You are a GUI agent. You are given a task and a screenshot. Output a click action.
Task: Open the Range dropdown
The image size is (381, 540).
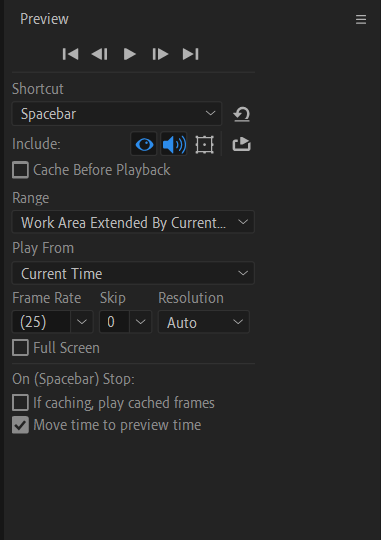click(x=133, y=222)
